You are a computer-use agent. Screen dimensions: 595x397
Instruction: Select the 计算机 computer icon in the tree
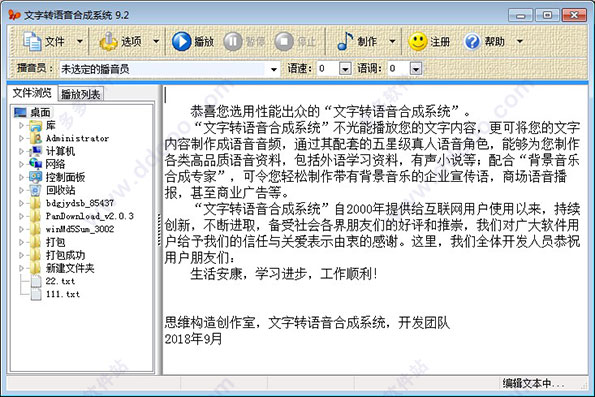pos(36,151)
